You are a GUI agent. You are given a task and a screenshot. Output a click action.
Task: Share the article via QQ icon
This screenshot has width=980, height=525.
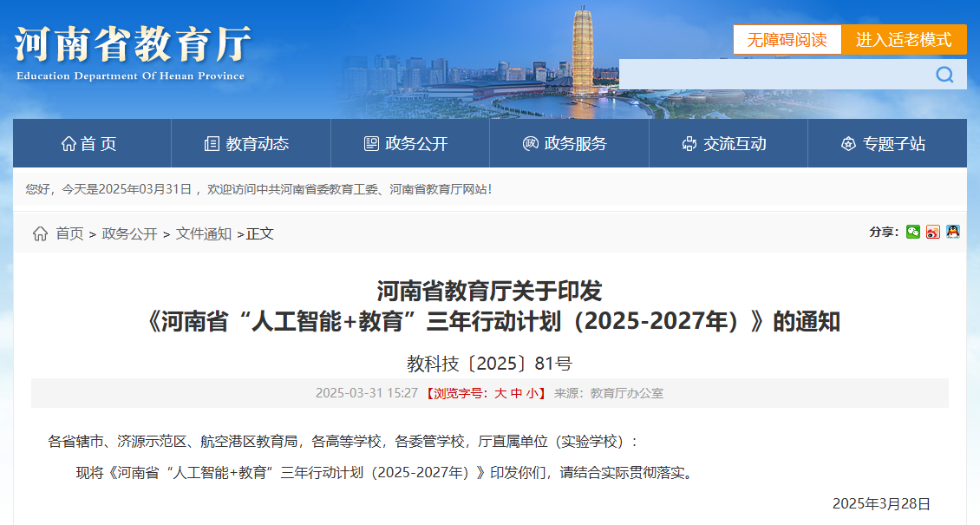pyautogui.click(x=953, y=232)
